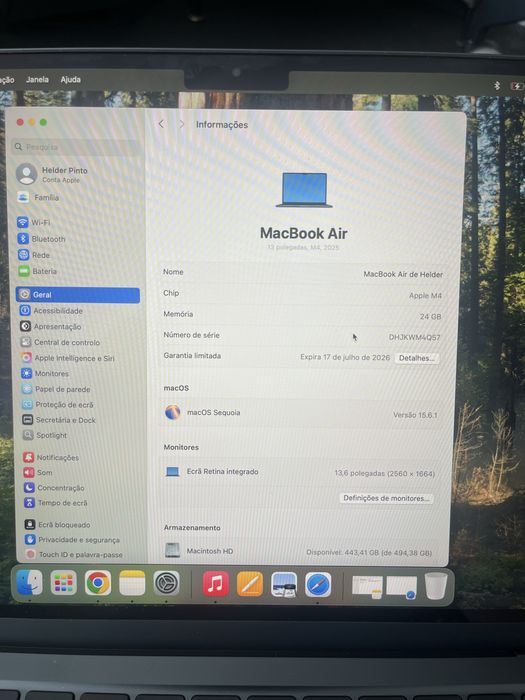Open Monitores in the sidebar
Image resolution: width=525 pixels, height=700 pixels.
point(45,373)
